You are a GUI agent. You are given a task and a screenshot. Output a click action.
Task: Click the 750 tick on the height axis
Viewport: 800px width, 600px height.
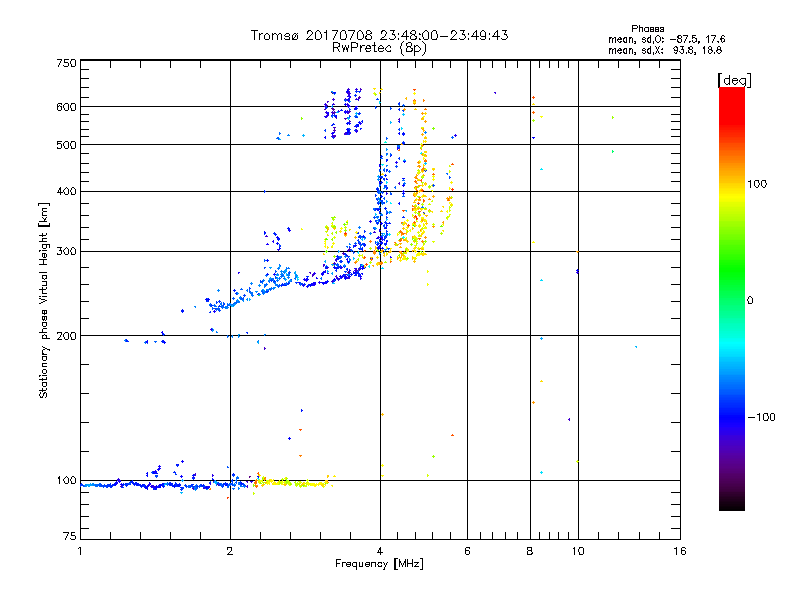(66, 62)
